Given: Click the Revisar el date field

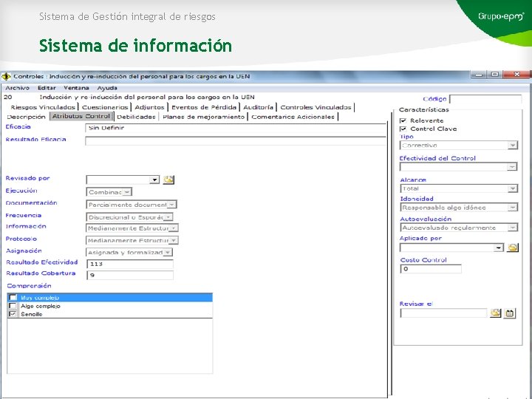Looking at the screenshot, I should point(444,313).
